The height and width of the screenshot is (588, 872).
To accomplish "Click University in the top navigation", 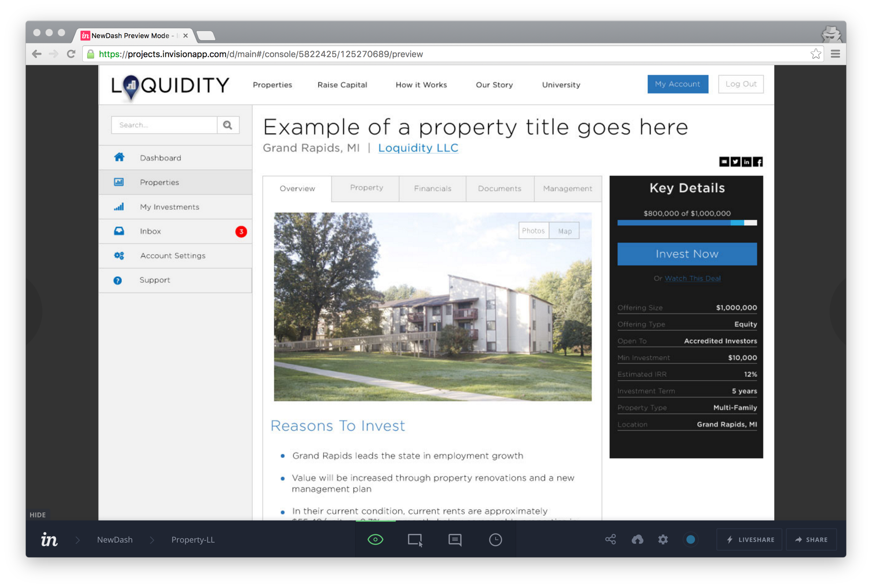I will (x=561, y=85).
